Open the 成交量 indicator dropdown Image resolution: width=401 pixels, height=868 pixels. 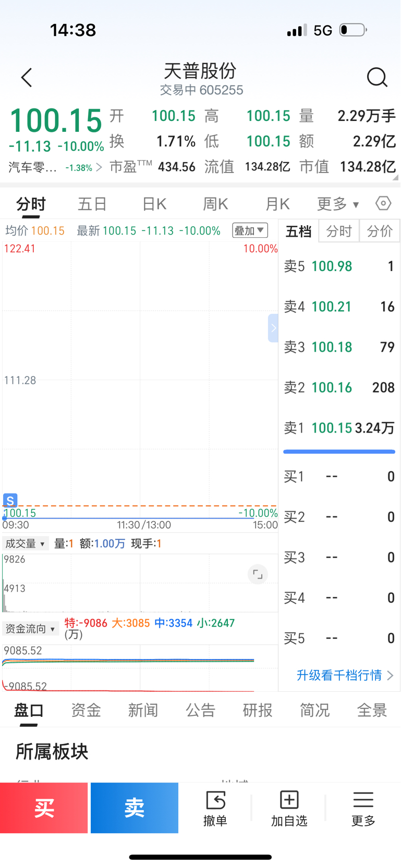26,544
